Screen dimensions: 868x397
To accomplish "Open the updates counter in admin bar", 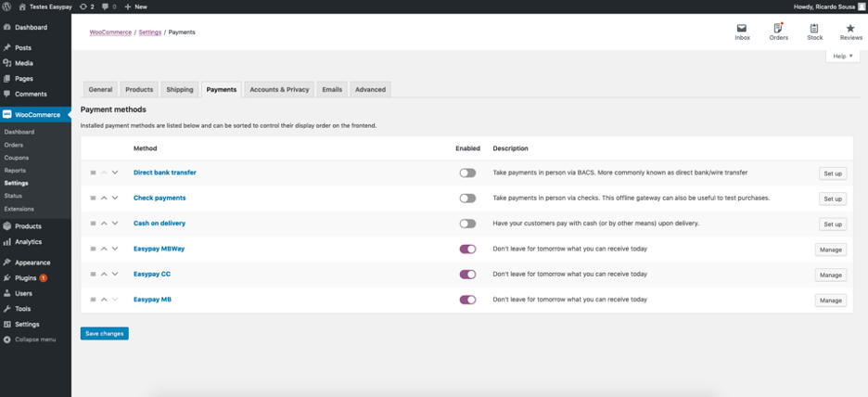I will 86,6.
